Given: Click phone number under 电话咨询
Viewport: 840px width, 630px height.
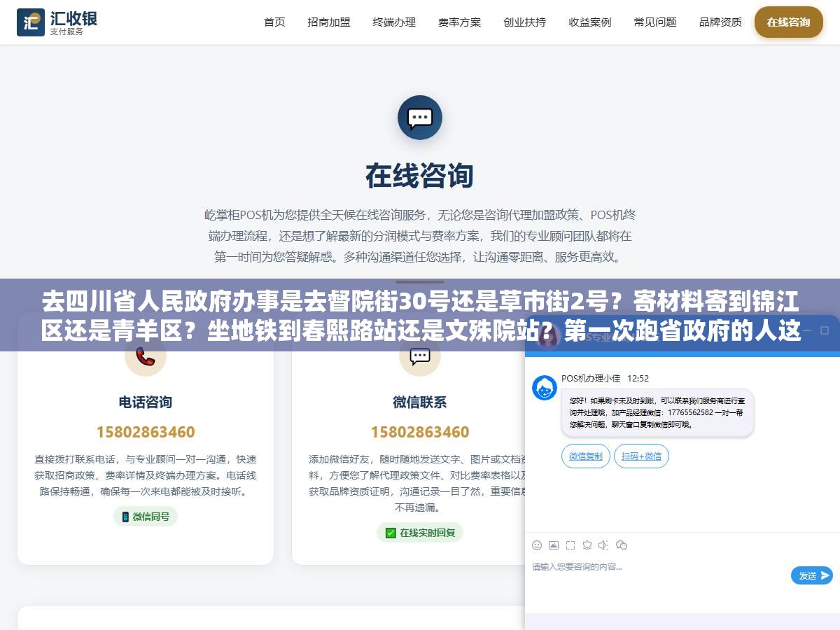Looking at the screenshot, I should tap(146, 432).
